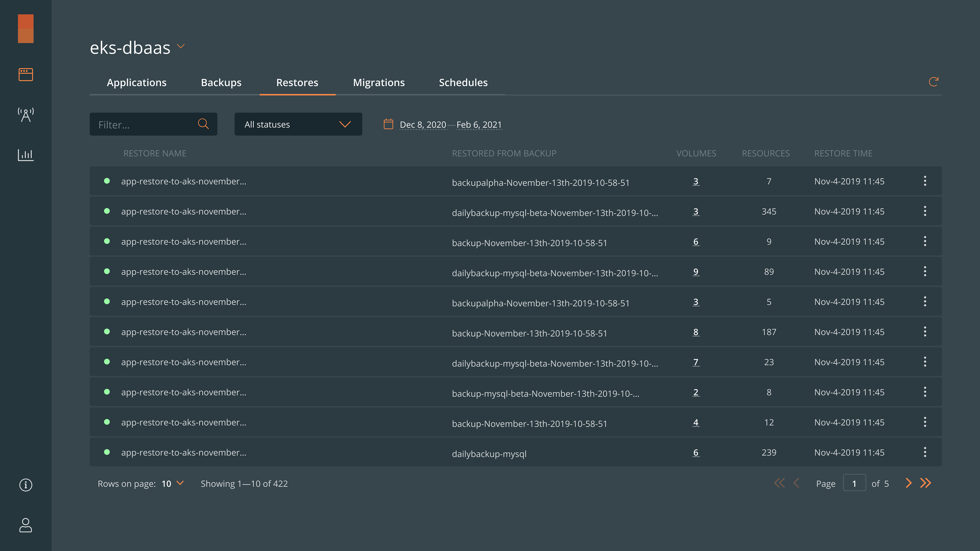Open the antenna broadcast icon in sidebar
The image size is (980, 551).
[x=26, y=115]
